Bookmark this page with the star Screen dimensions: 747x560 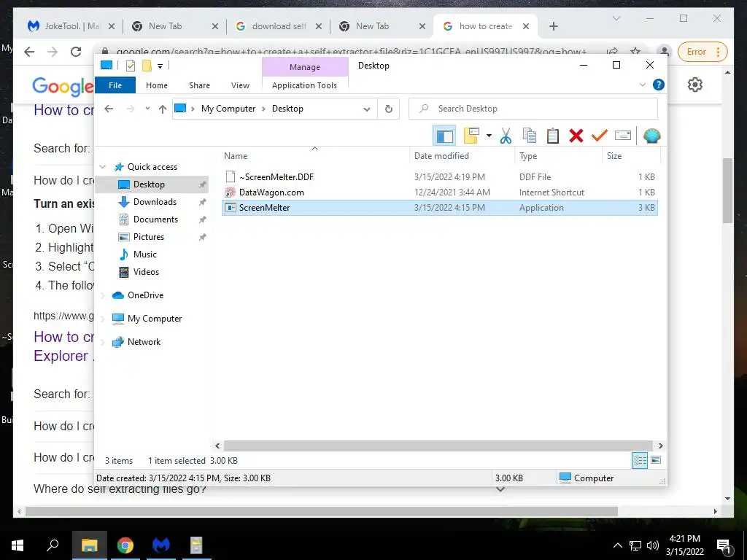pos(635,52)
